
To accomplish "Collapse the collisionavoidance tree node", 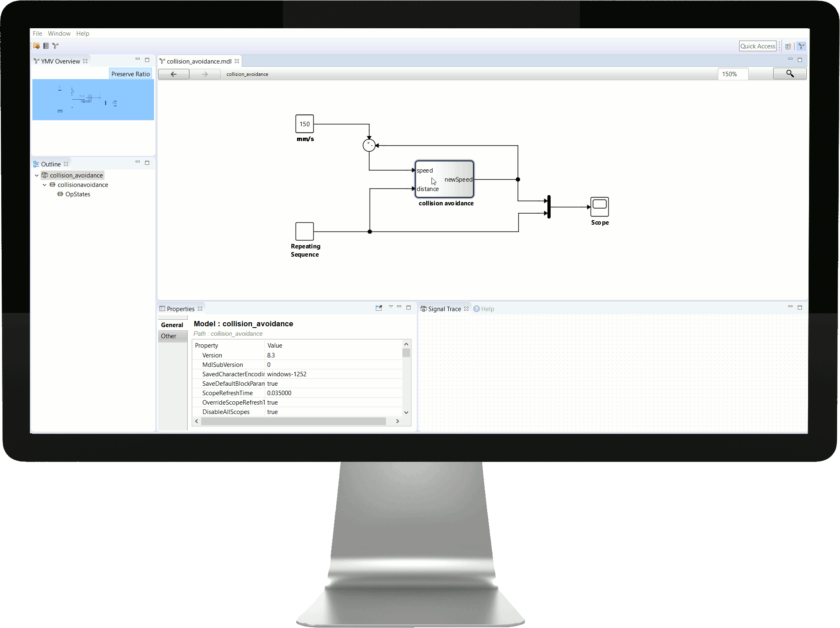I will click(x=45, y=184).
